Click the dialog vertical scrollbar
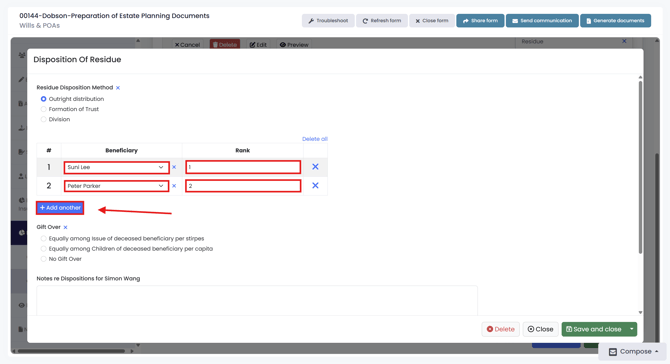Screen dimensions: 670x364 tap(640, 167)
